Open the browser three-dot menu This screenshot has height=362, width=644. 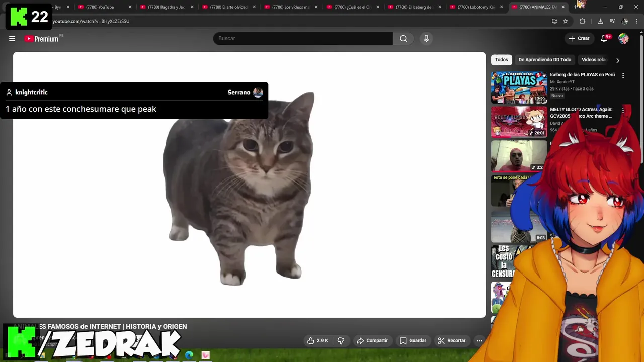point(637,21)
